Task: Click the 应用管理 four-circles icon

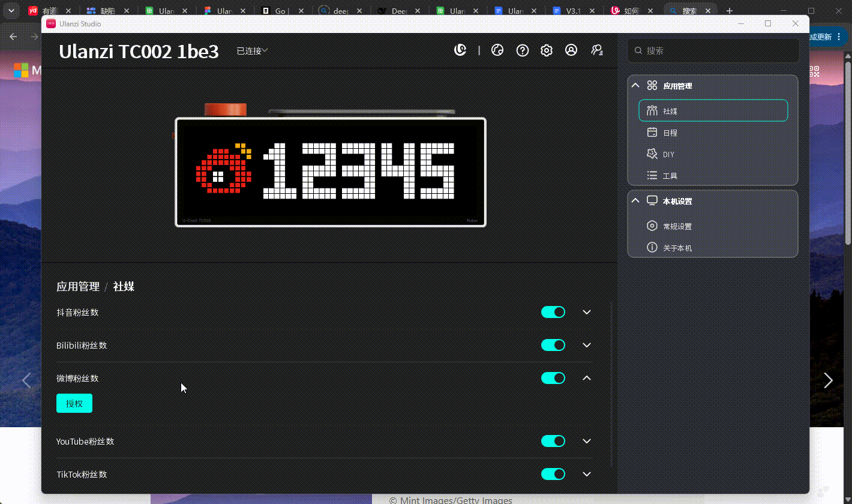Action: pyautogui.click(x=652, y=86)
